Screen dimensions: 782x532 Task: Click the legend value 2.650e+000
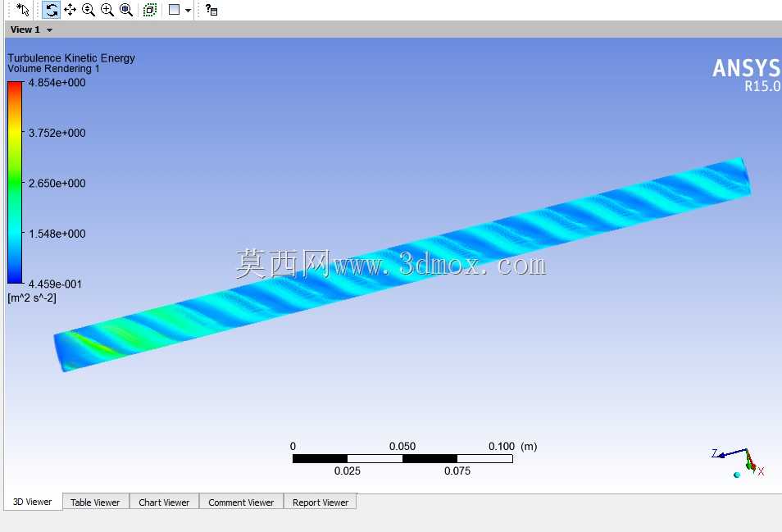tap(57, 184)
